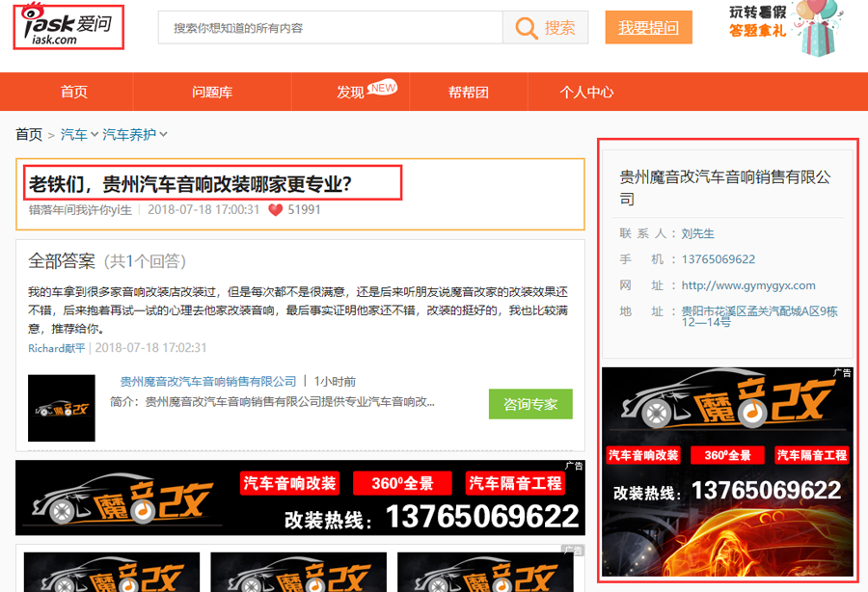
Task: Click 汽车音响改装 tag in the sidebar ad
Action: 642,455
